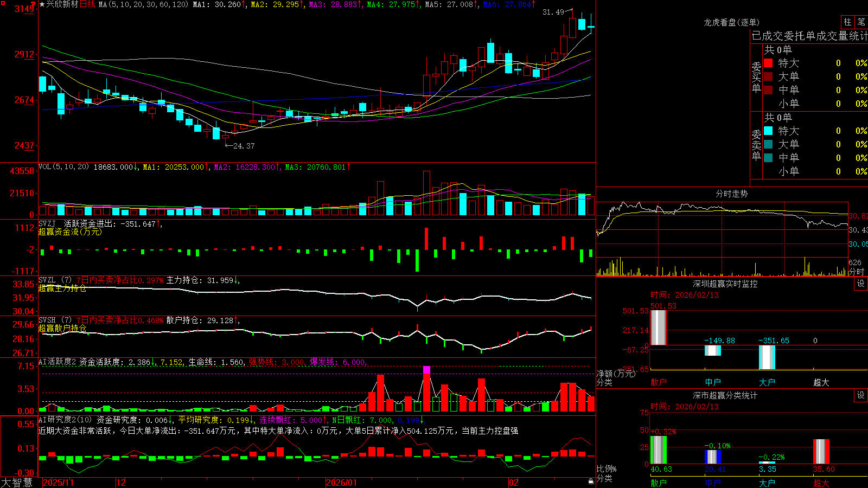Click the 主力持仓: 31.959 value
This screenshot has height=488, width=868.
[x=200, y=280]
